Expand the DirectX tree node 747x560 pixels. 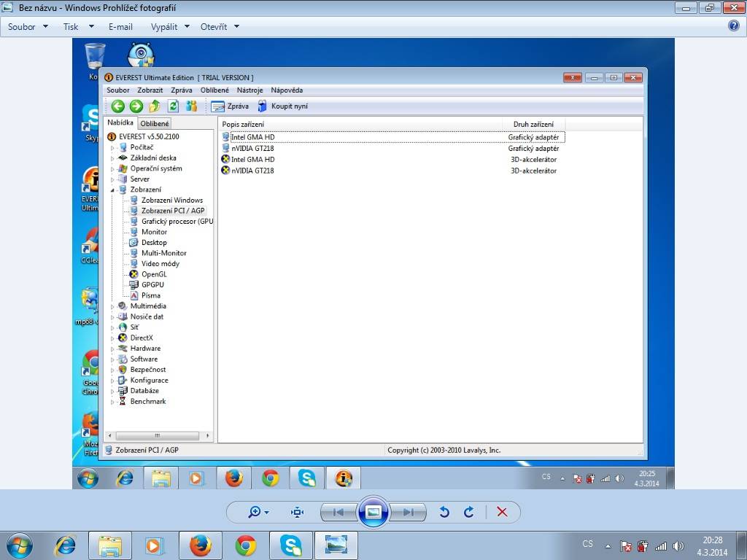click(x=113, y=338)
